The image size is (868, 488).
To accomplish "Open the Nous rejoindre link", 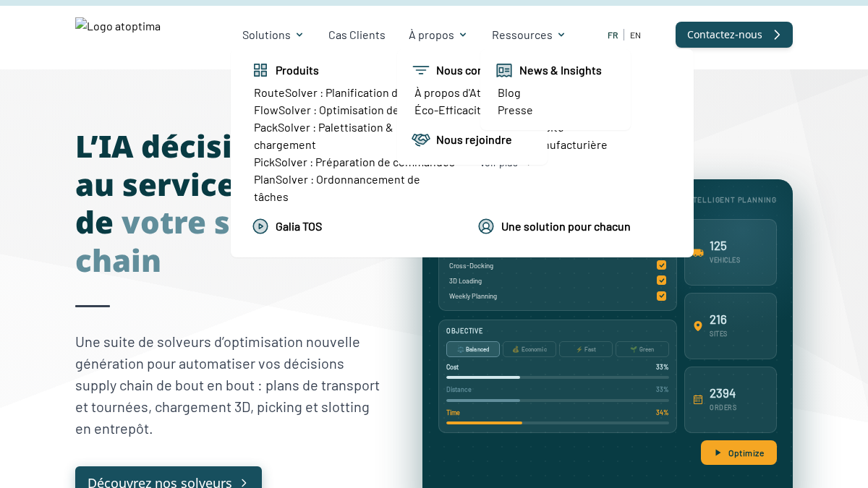I will pos(474,140).
